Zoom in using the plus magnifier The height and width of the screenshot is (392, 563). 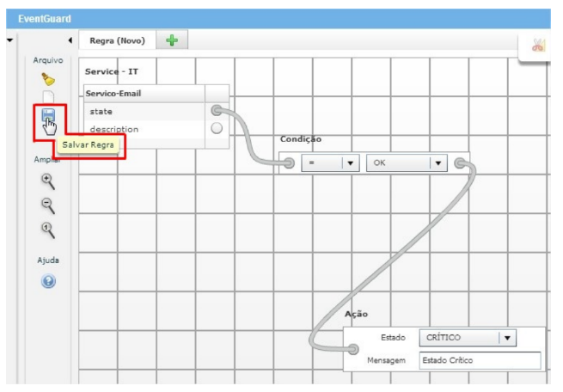click(x=48, y=181)
